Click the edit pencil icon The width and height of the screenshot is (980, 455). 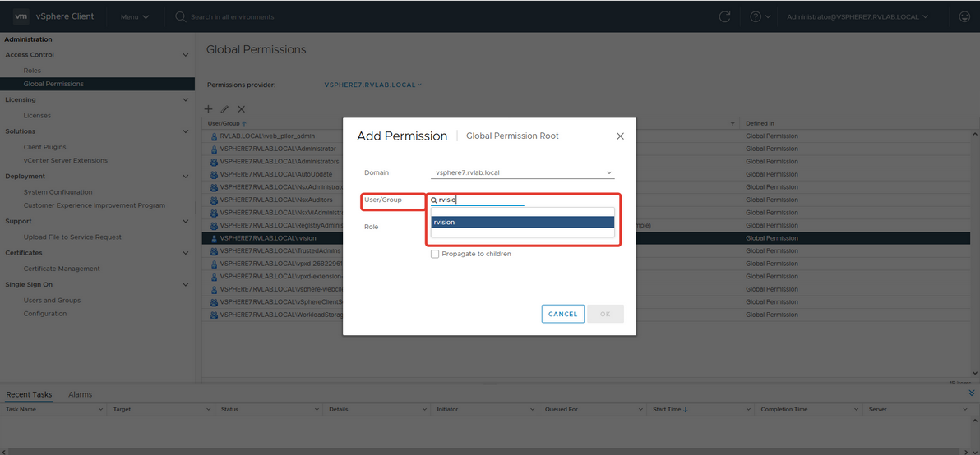[x=225, y=108]
